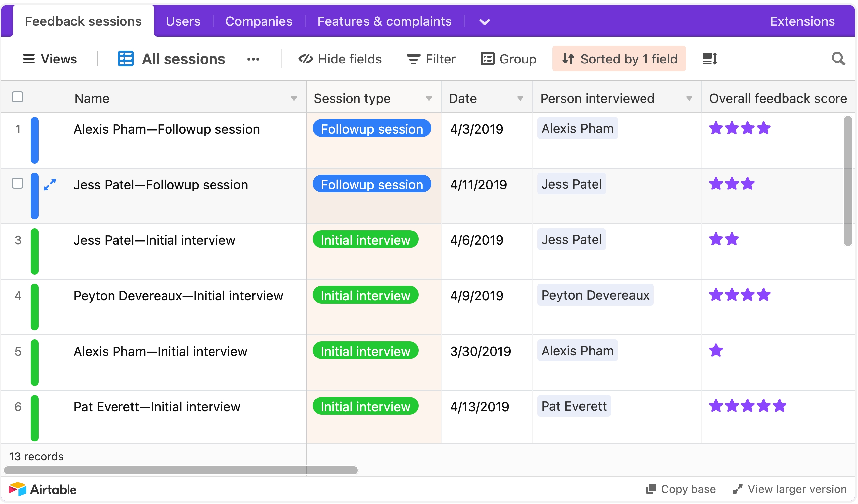Click the horizontal scrollbar thumb
This screenshot has width=858, height=504.
[x=181, y=470]
